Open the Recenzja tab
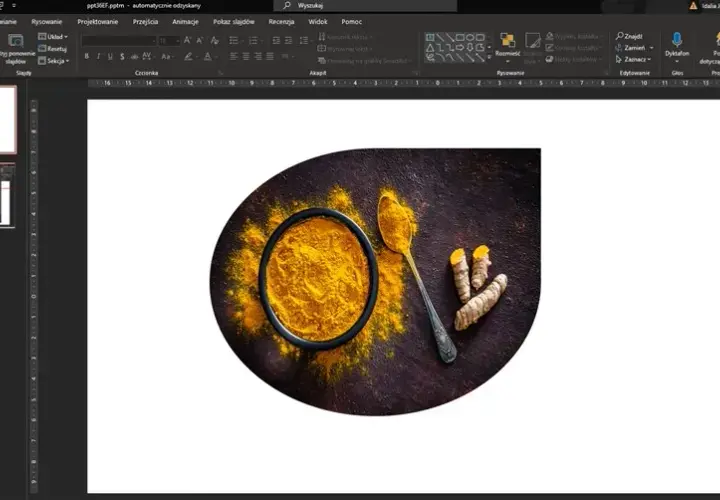720x500 pixels. pos(281,22)
